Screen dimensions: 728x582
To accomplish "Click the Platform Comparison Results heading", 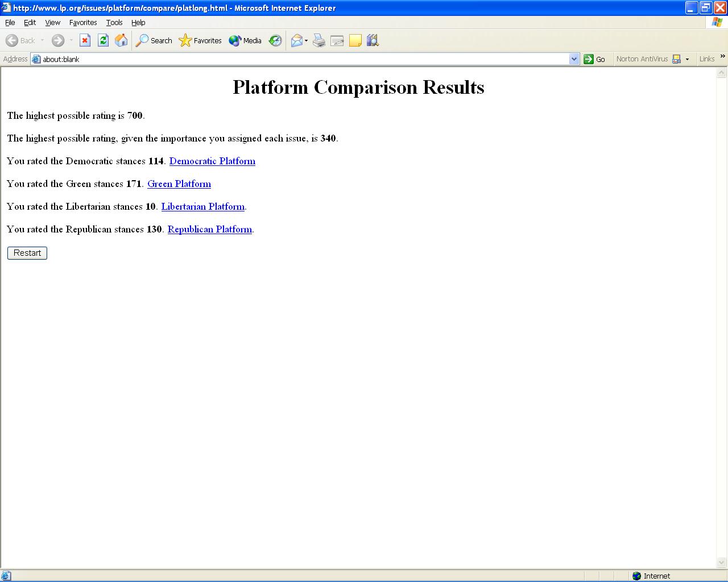I will click(358, 87).
